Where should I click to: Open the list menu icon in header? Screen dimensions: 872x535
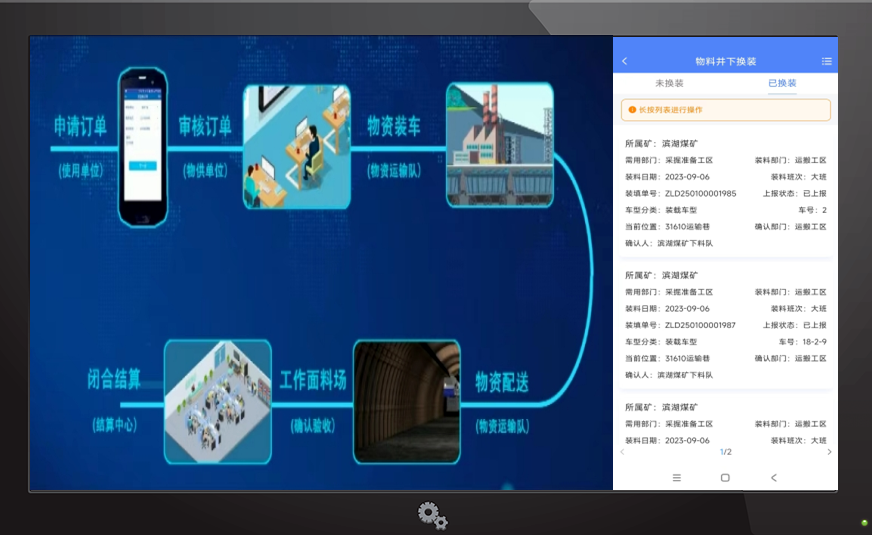[826, 61]
